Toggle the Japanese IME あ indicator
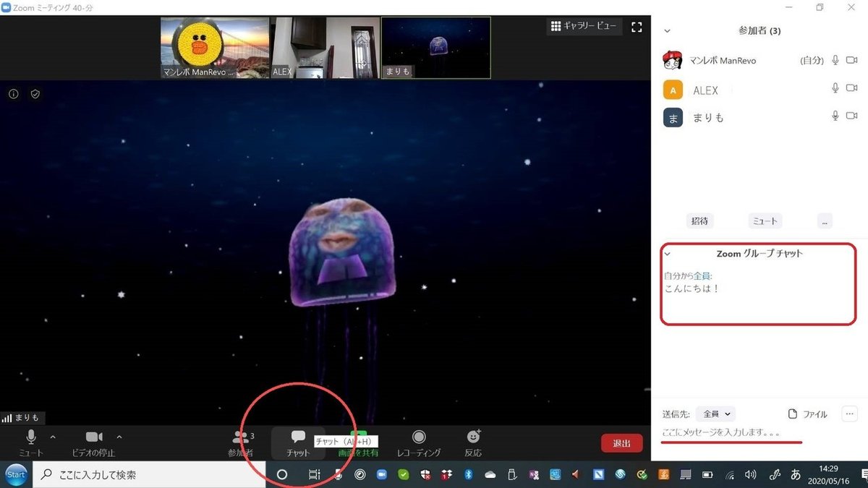 coord(796,475)
